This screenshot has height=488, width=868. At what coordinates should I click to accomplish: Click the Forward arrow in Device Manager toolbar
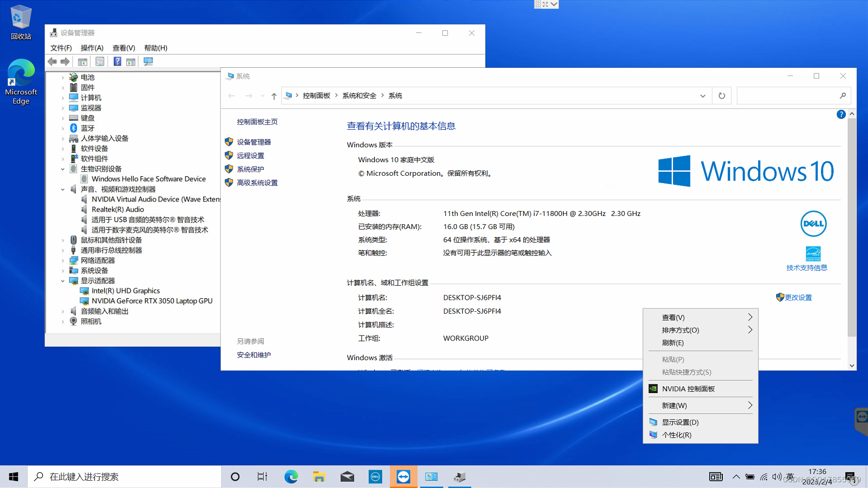(65, 61)
